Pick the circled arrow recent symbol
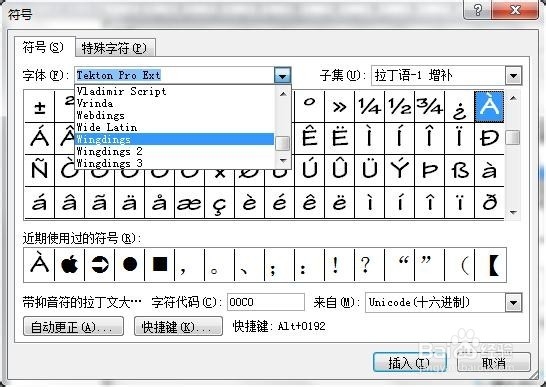This screenshot has height=387, width=546. [x=100, y=265]
